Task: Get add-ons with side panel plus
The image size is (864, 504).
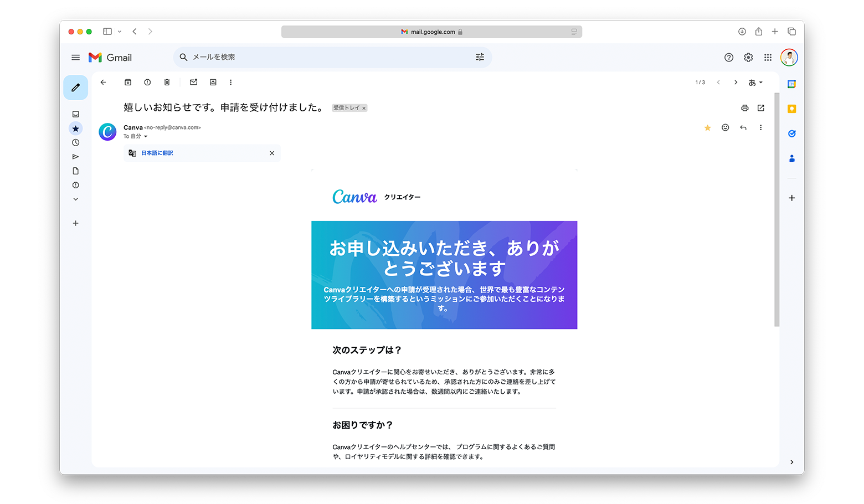Action: pyautogui.click(x=792, y=198)
